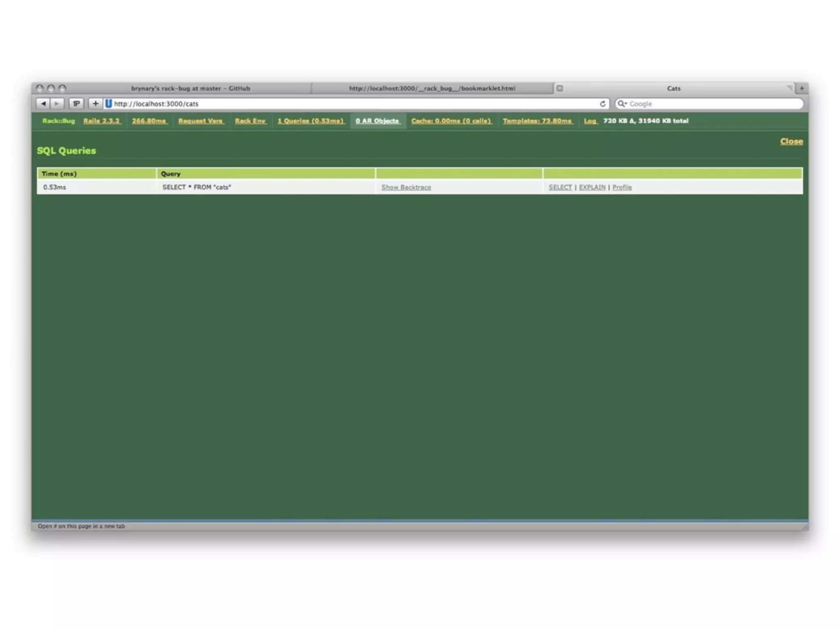Open the Cache: 0.00ms (0 calls) panel

tap(452, 121)
